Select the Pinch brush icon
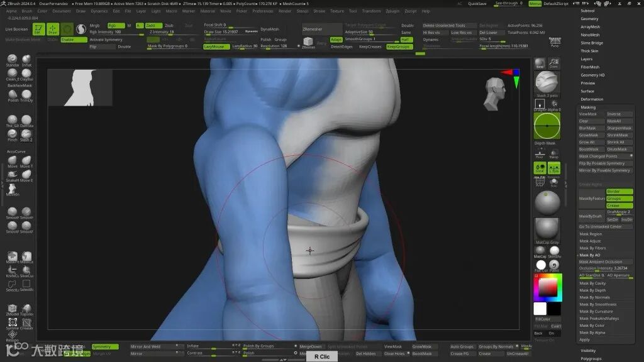 [x=13, y=134]
